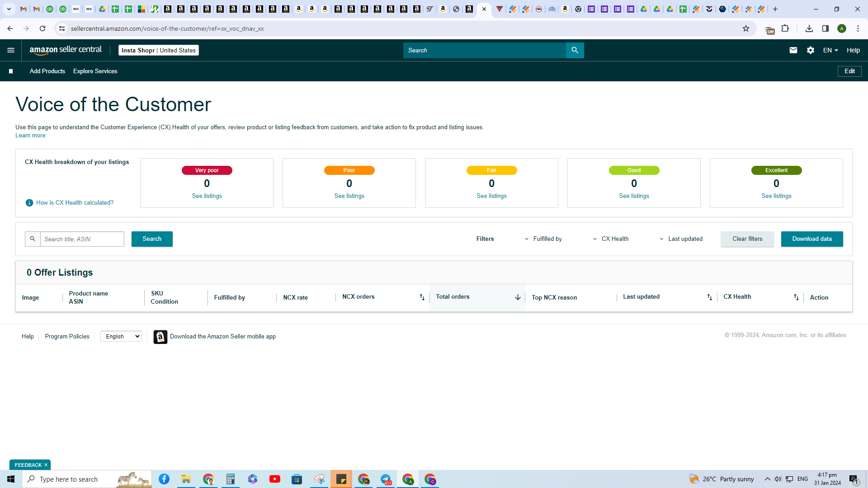
Task: Click the bookmark flag icon
Action: point(11,71)
